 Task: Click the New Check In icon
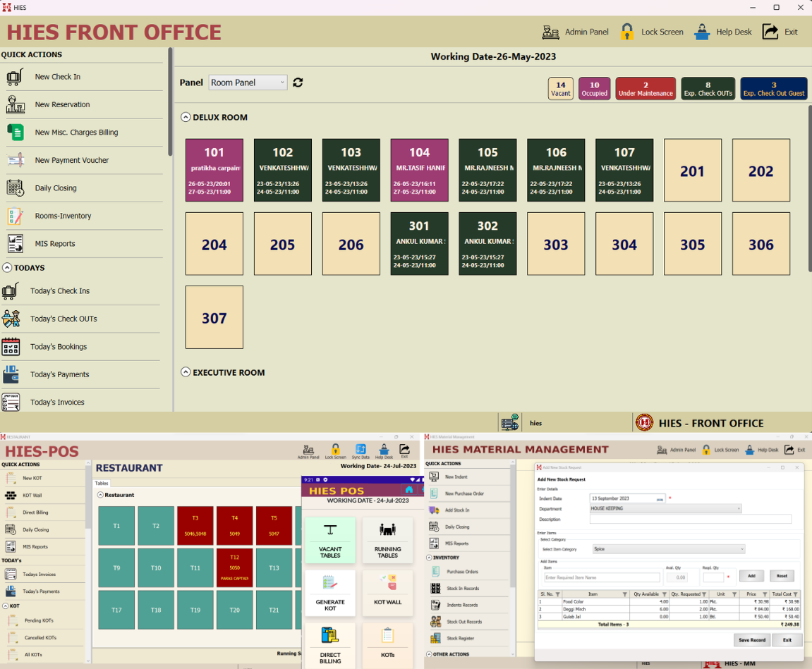(15, 77)
